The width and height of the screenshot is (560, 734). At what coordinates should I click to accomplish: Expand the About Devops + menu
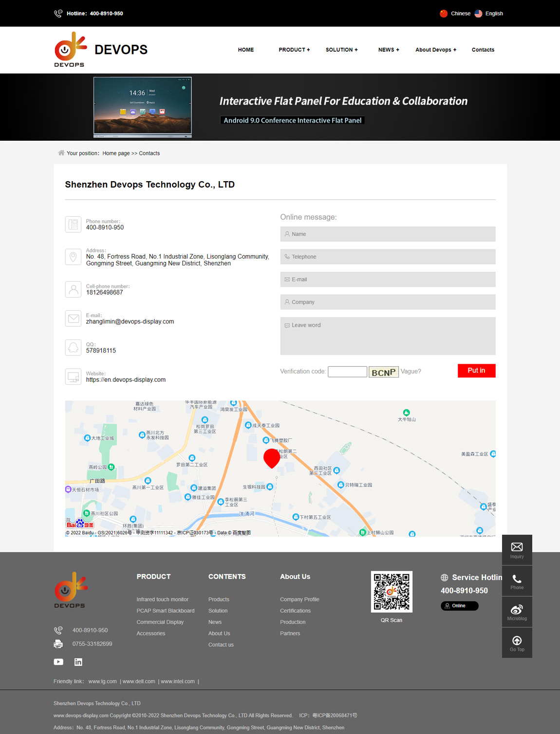coord(436,50)
